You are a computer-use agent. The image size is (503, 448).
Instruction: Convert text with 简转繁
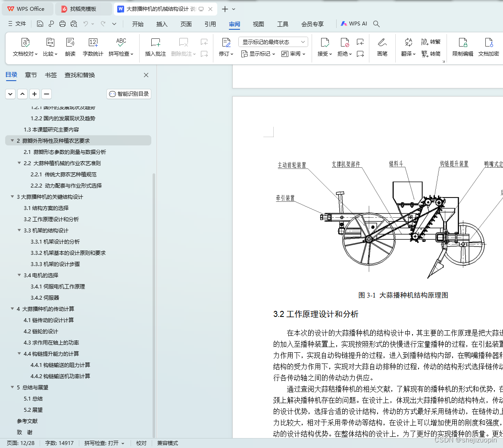(x=431, y=42)
